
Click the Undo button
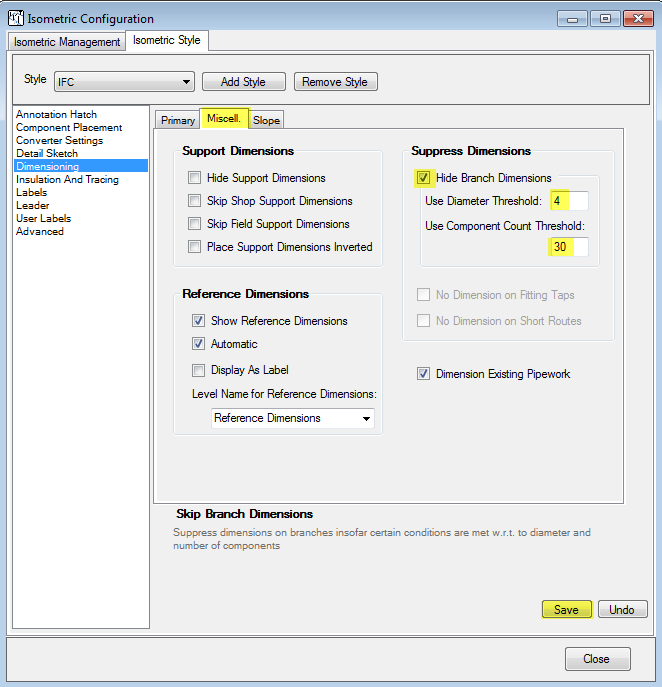pyautogui.click(x=622, y=609)
